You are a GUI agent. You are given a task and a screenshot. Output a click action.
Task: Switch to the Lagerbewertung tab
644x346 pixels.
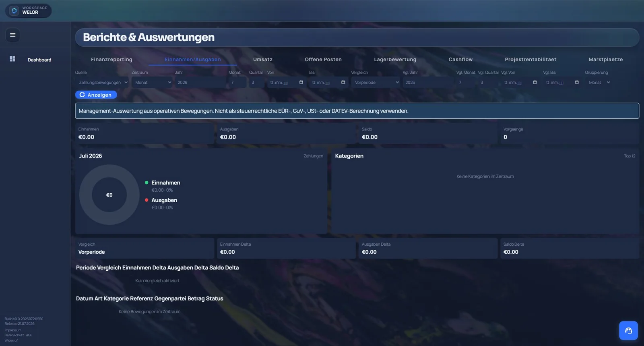coord(395,60)
